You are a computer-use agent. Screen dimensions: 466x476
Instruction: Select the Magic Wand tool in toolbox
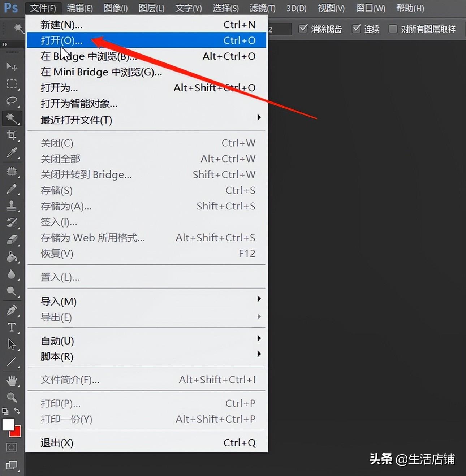click(x=12, y=118)
